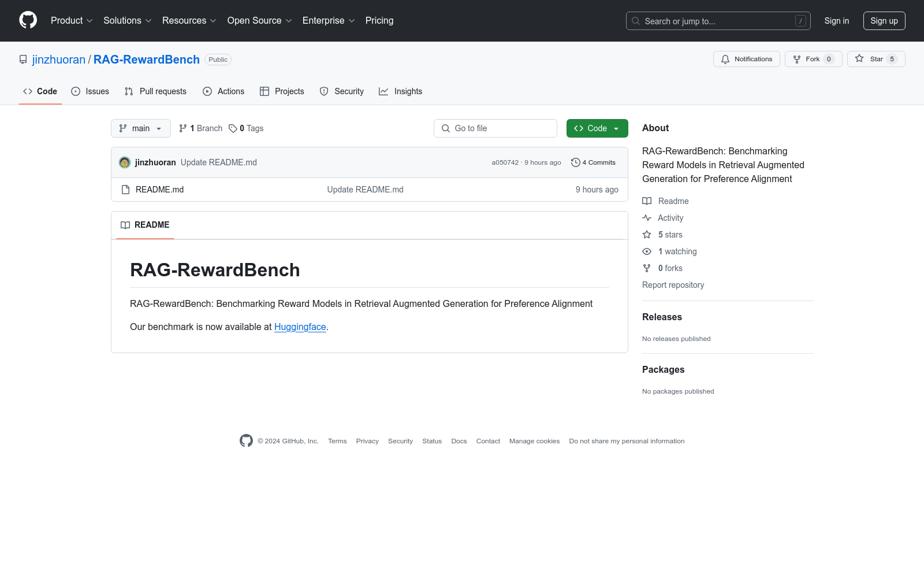Open the Releases heading link

(662, 317)
